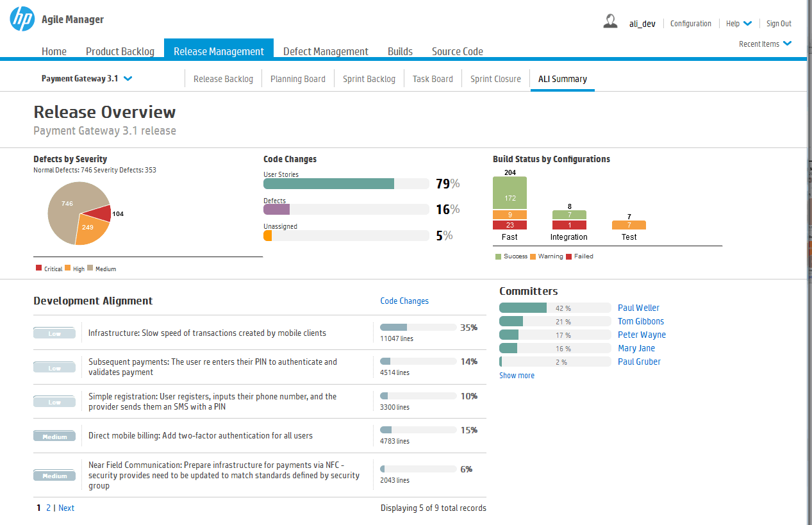
Task: Expand the Help dropdown menu
Action: [739, 24]
